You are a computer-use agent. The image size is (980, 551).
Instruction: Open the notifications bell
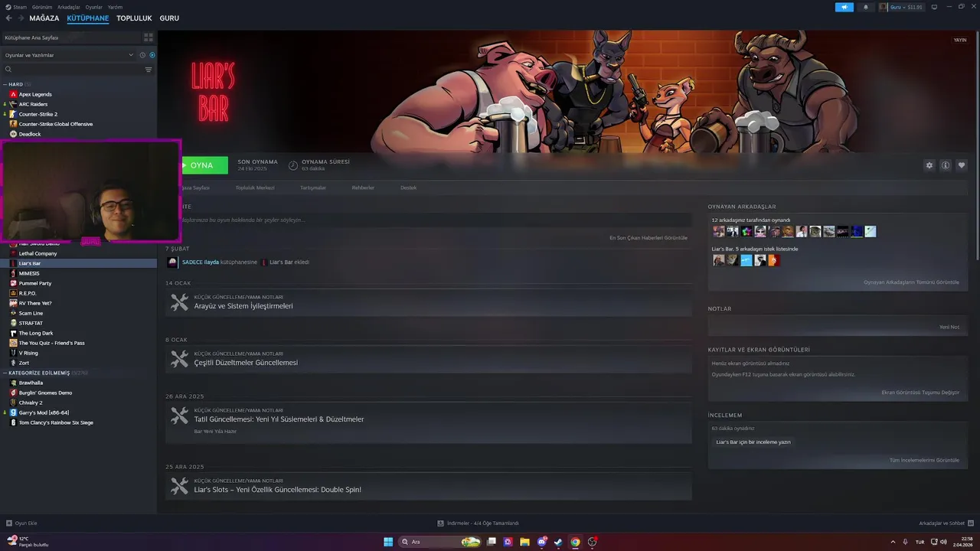[x=866, y=7]
